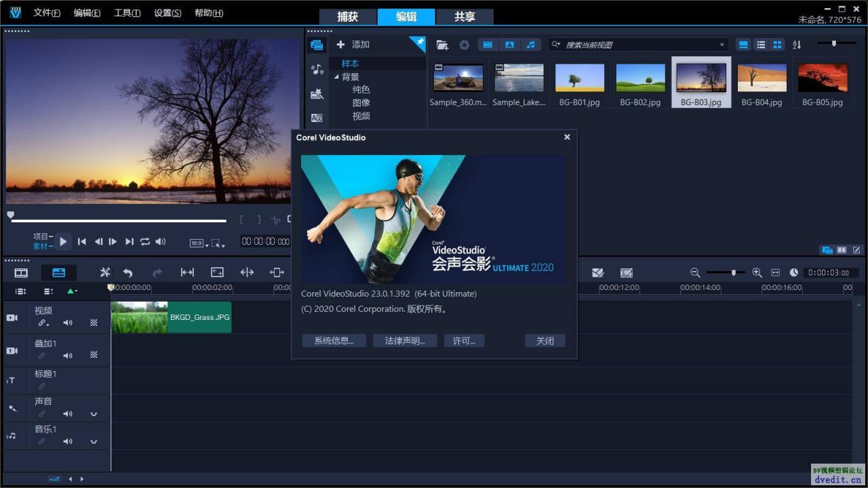Screen dimensions: 868x488
Task: Open the 16:9 aspect ratio dropdown
Action: [x=197, y=243]
